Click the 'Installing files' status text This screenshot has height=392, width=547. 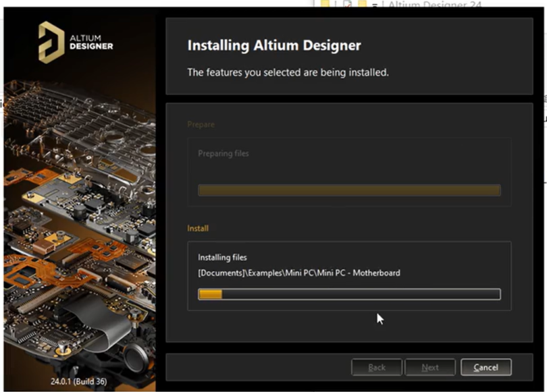tap(222, 257)
